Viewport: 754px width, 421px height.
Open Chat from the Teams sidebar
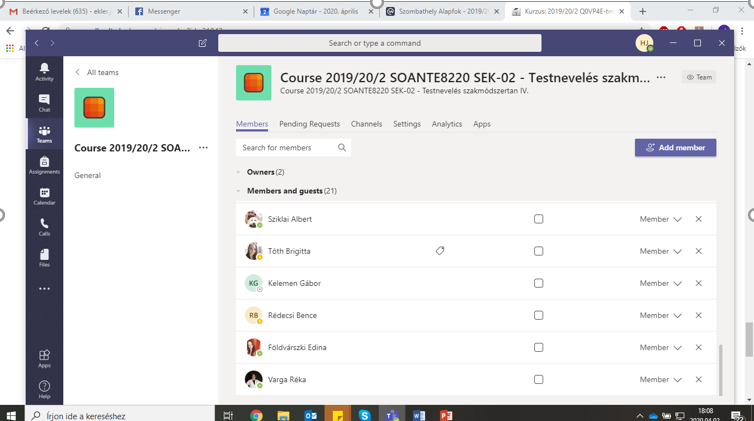click(x=44, y=103)
